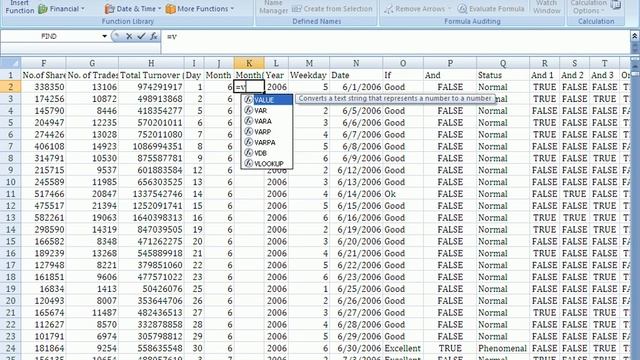The height and width of the screenshot is (360, 640).
Task: Select column N header
Action: pyautogui.click(x=356, y=63)
